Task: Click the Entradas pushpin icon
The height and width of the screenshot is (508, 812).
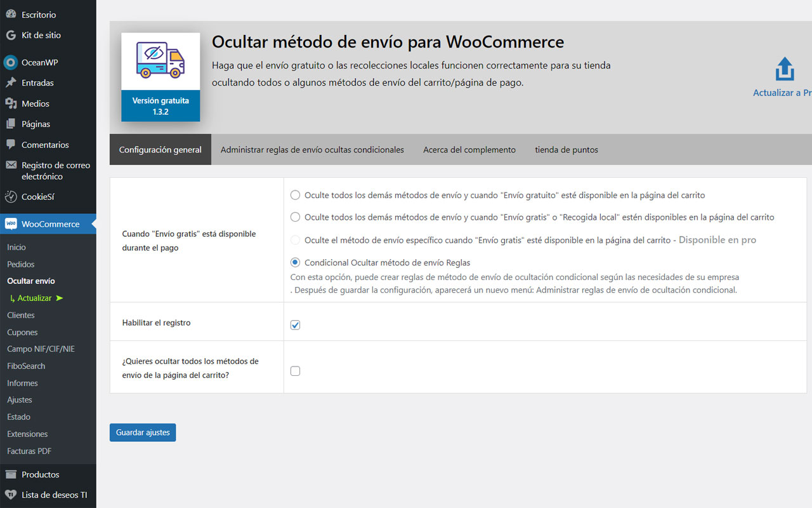Action: (11, 83)
